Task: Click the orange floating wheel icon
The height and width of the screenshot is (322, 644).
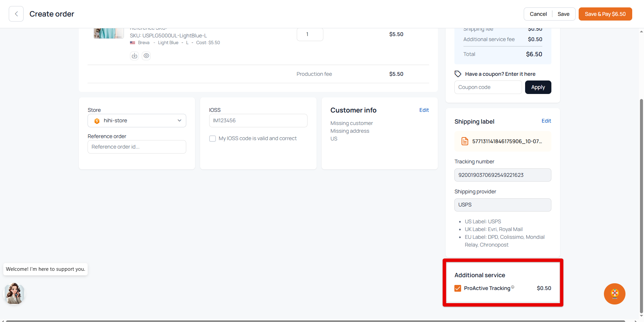Action: pyautogui.click(x=614, y=294)
